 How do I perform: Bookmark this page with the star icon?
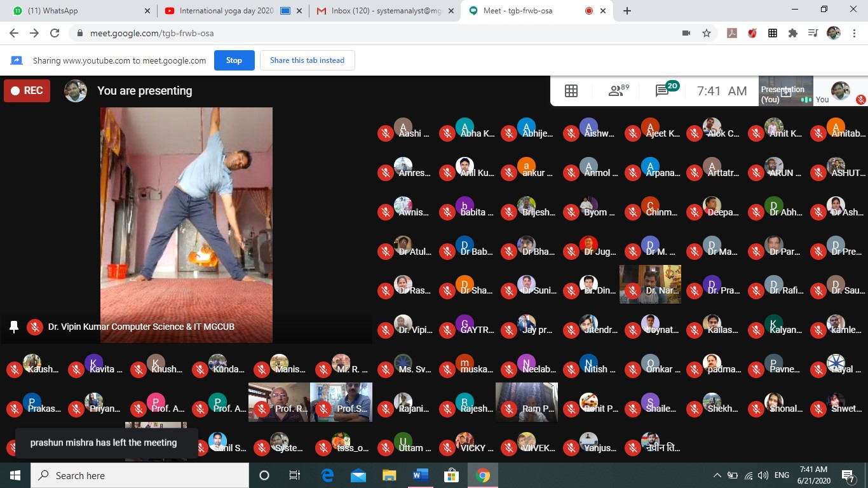click(x=707, y=33)
